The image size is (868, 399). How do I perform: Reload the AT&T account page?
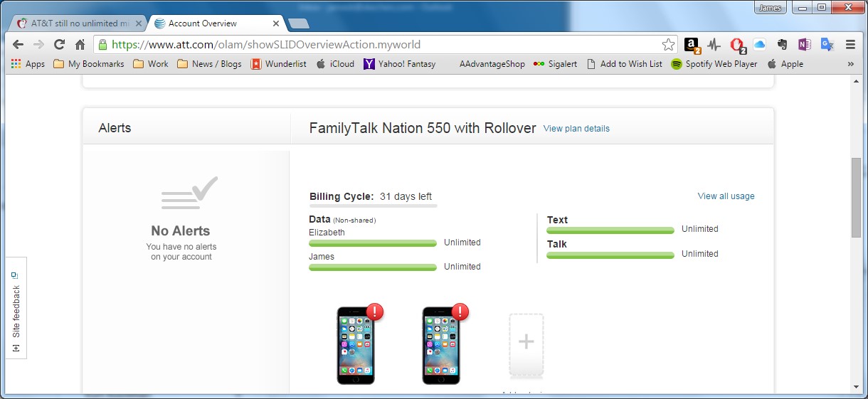coord(60,44)
